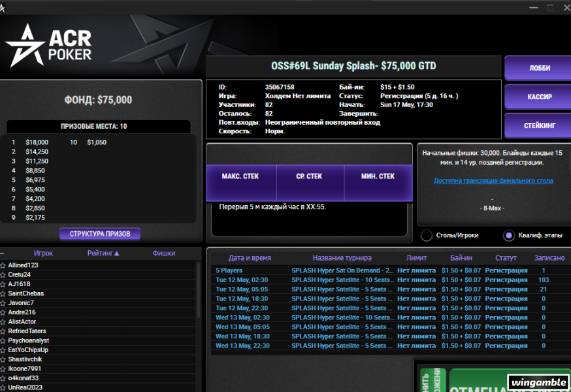
Task: Open the КАССИР cashier
Action: click(538, 97)
